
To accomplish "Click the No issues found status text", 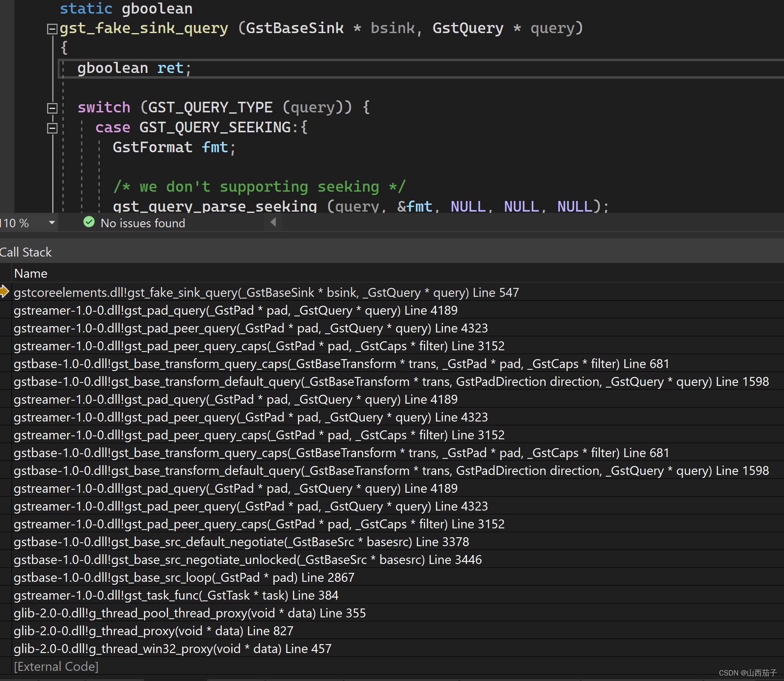I will 143,223.
